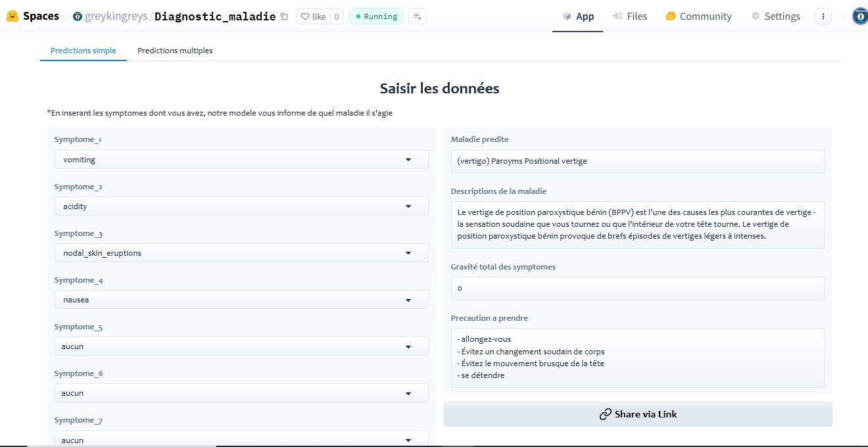Expand the Symptome_5 dropdown
The image size is (868, 447).
coord(241,346)
